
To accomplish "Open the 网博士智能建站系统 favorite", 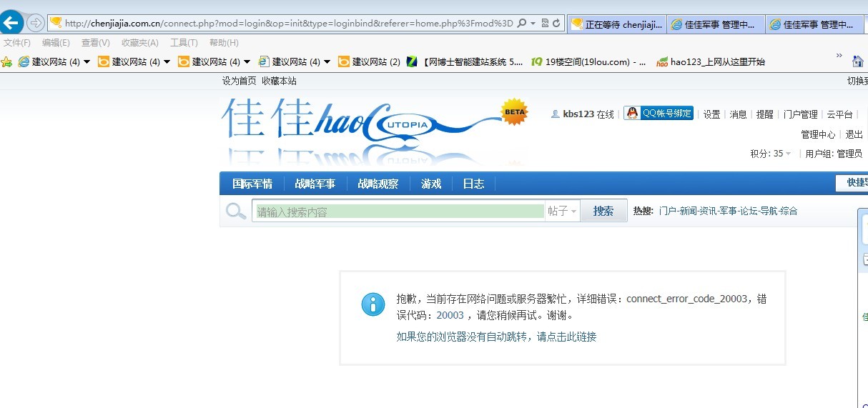I will [x=464, y=61].
